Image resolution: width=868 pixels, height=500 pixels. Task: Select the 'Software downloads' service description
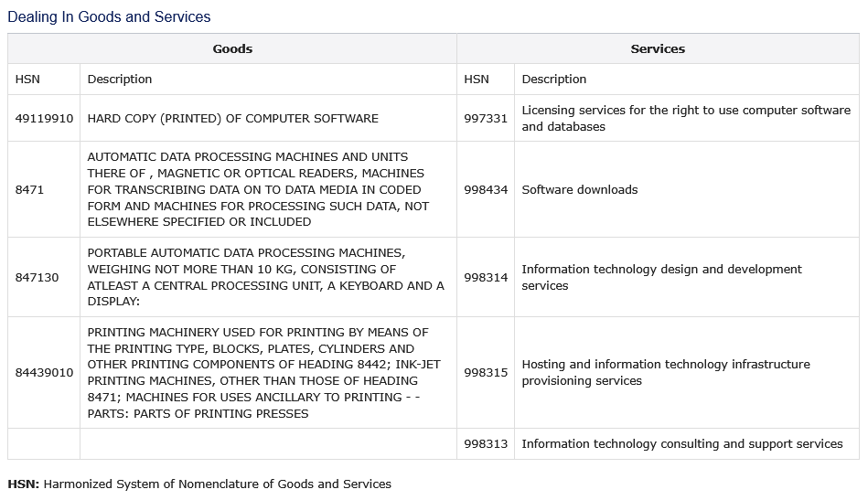[579, 190]
